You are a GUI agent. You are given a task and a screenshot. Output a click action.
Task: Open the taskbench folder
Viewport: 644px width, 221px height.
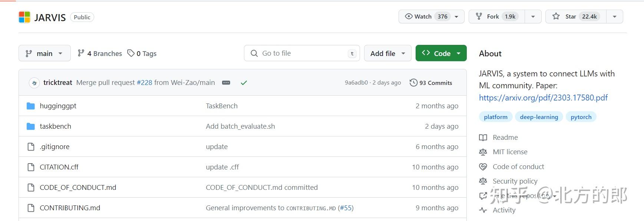(55, 126)
